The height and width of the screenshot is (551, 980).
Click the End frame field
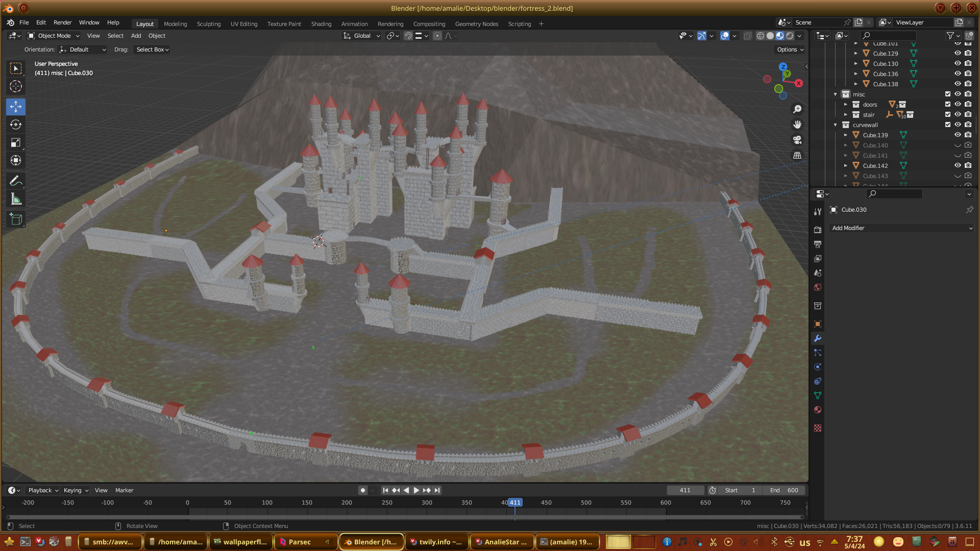pyautogui.click(x=785, y=490)
